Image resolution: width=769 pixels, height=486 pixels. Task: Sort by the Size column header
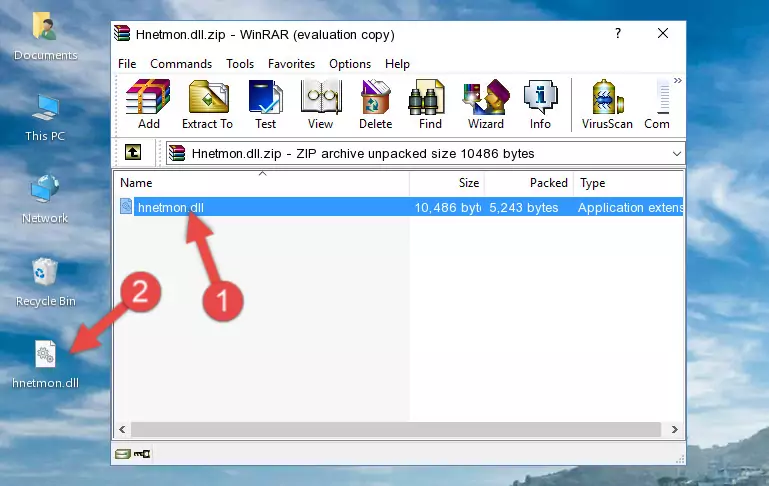point(447,183)
